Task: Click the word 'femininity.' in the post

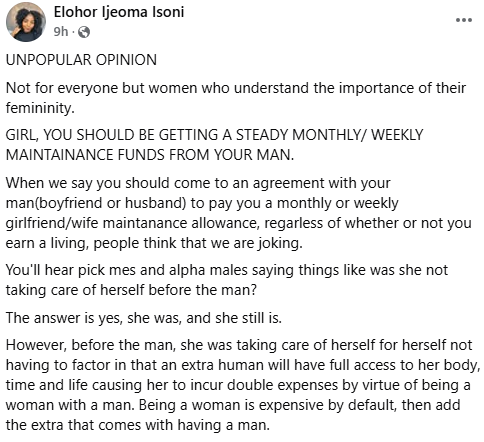Action: 40,108
